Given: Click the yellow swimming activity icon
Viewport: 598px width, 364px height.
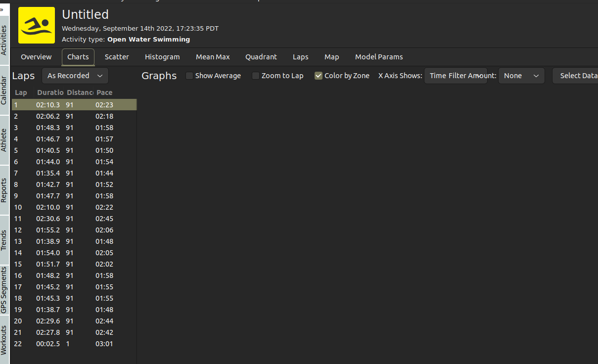Looking at the screenshot, I should coord(36,25).
